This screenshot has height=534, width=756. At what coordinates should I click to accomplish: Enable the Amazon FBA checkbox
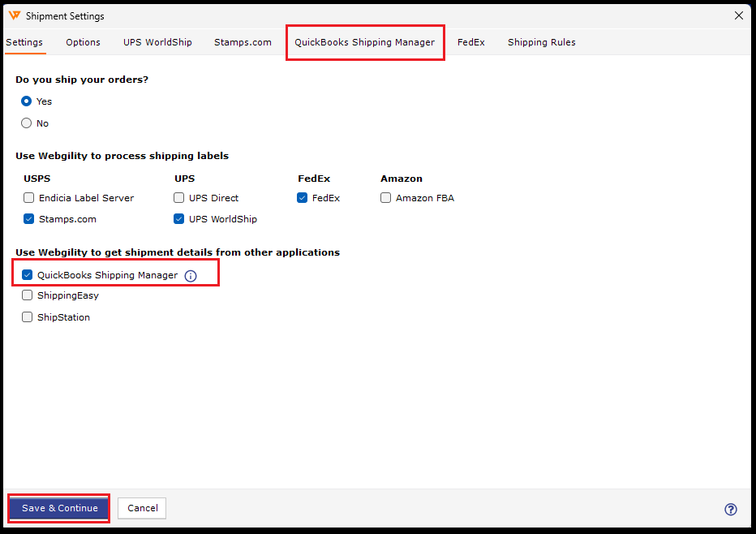point(386,198)
